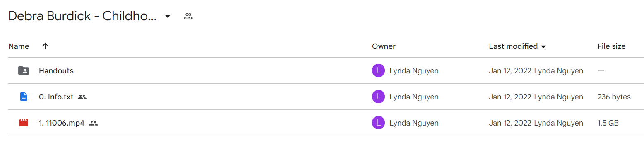
Task: Click the sort direction arrow beside Name
Action: pos(46,46)
